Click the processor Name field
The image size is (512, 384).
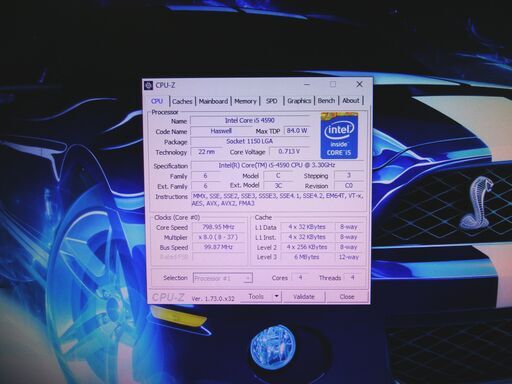click(250, 120)
